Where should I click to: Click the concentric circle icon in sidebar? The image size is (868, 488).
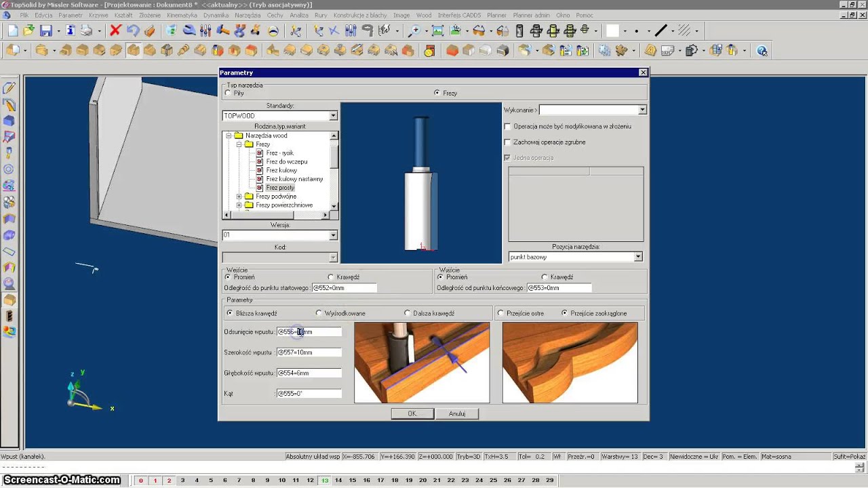[x=9, y=169]
